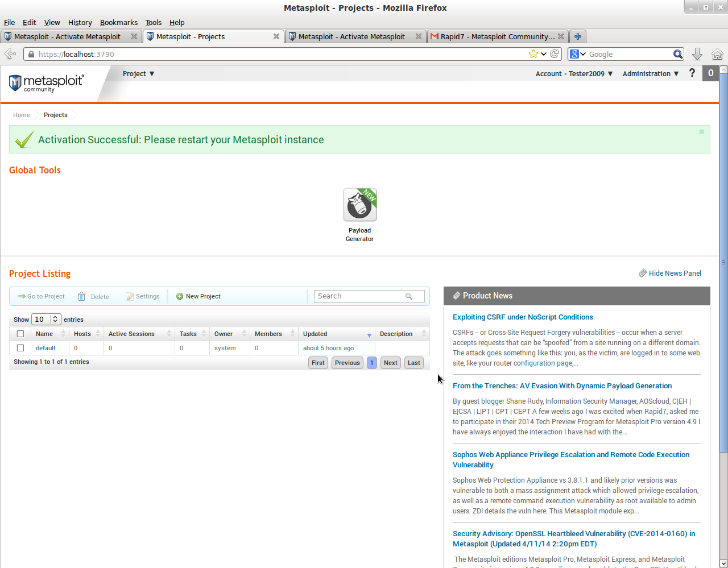Open the Bookmarks menu
728x568 pixels.
tap(119, 22)
